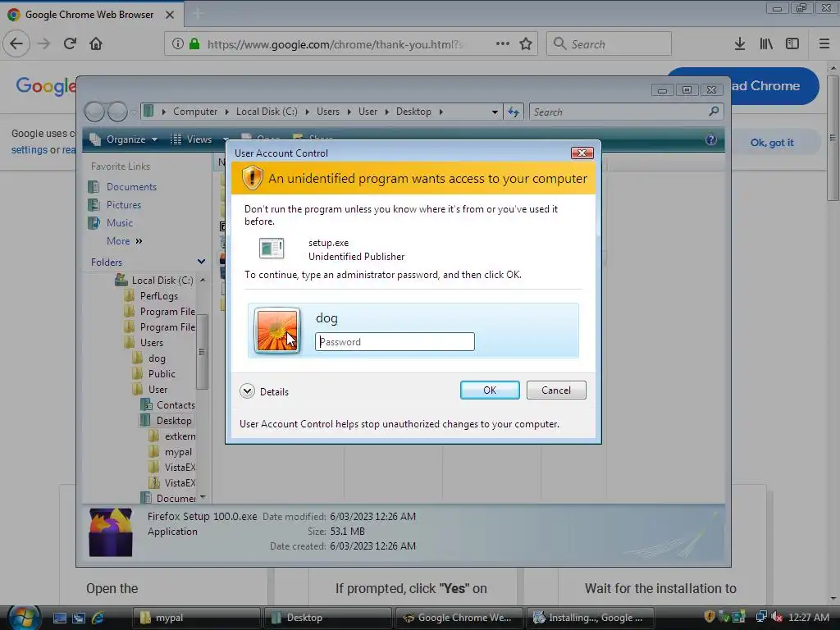
Task: Go to the browser home icon
Action: click(96, 43)
